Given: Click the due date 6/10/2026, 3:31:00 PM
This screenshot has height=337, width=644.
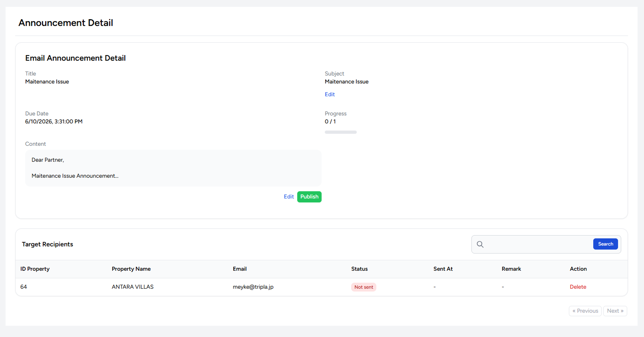Looking at the screenshot, I should [x=54, y=122].
